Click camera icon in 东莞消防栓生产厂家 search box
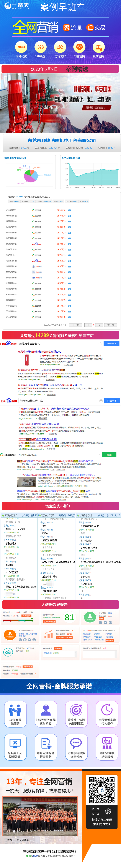The height and width of the screenshot is (868, 121). (x=100, y=401)
